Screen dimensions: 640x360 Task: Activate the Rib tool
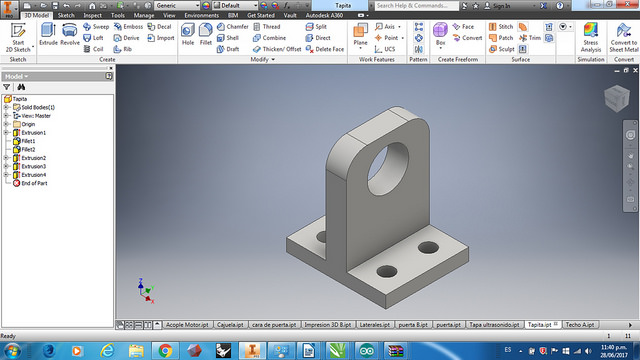click(x=123, y=49)
